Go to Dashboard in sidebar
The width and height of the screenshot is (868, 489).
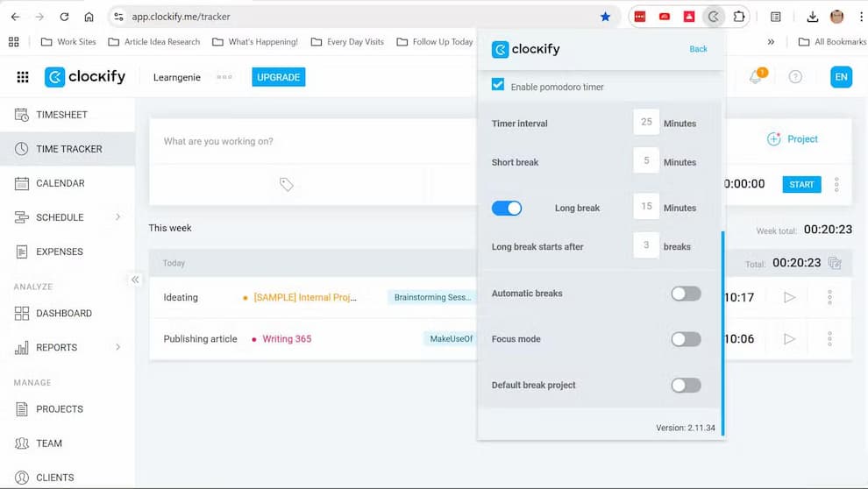coord(63,313)
